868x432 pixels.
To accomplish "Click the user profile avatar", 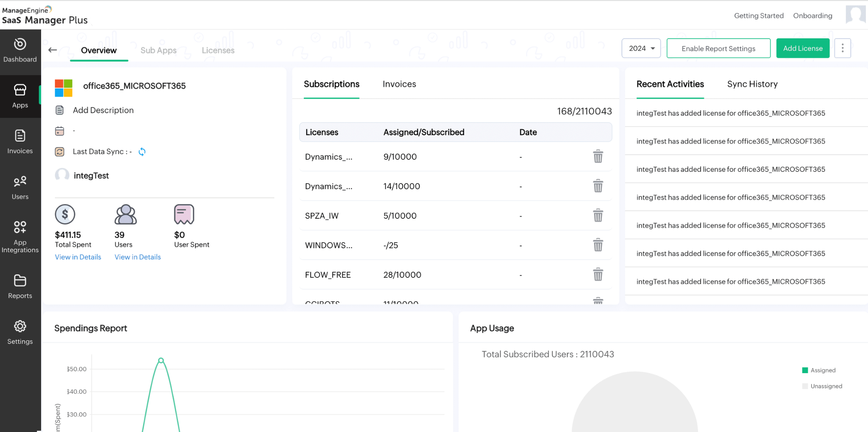I will click(x=856, y=14).
